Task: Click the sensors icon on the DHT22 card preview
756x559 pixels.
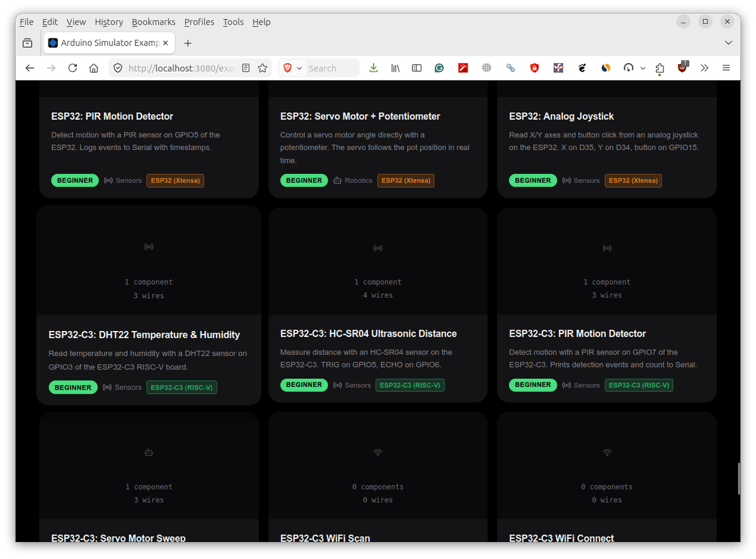Action: 149,246
